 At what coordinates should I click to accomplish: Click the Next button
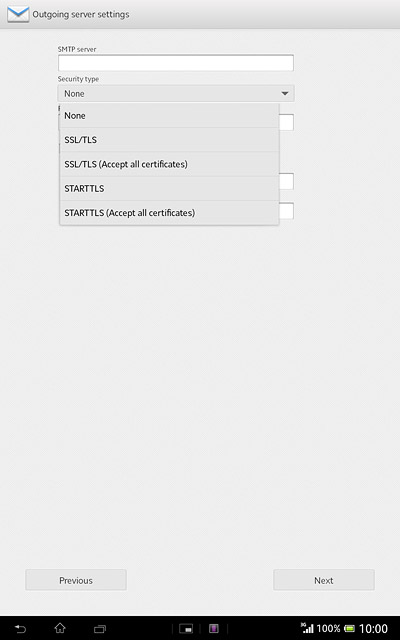click(x=324, y=580)
